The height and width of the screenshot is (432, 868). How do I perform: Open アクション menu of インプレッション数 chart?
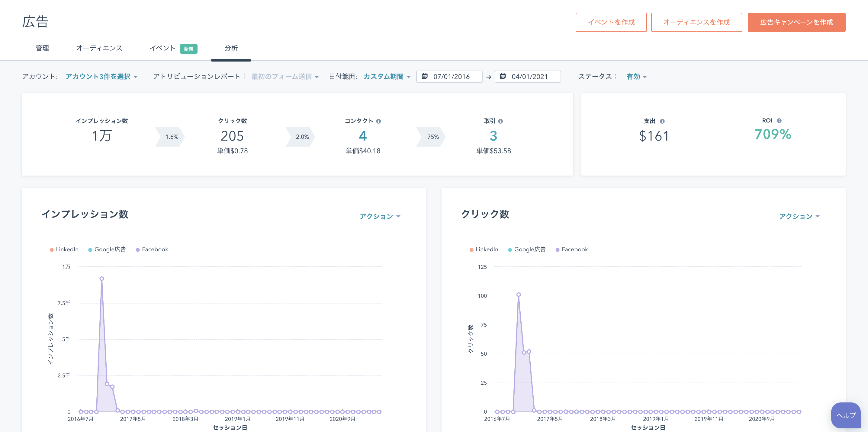pos(380,216)
